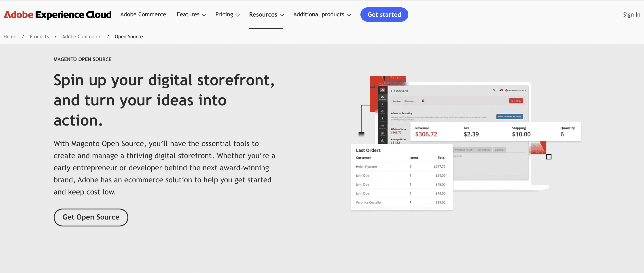Click the New Customers tab in preview

pos(483,150)
